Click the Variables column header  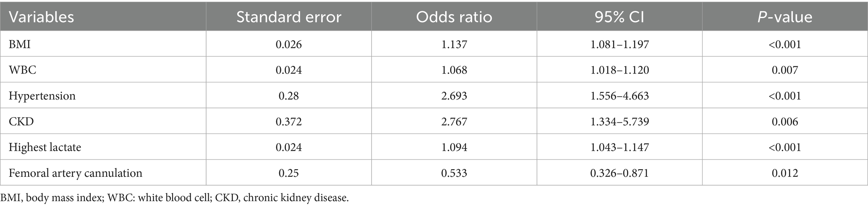click(x=42, y=17)
